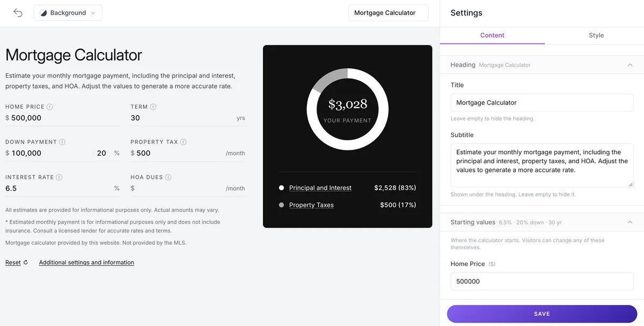Click the Reset link
Viewport: 644px width, 326px height.
[x=13, y=263]
